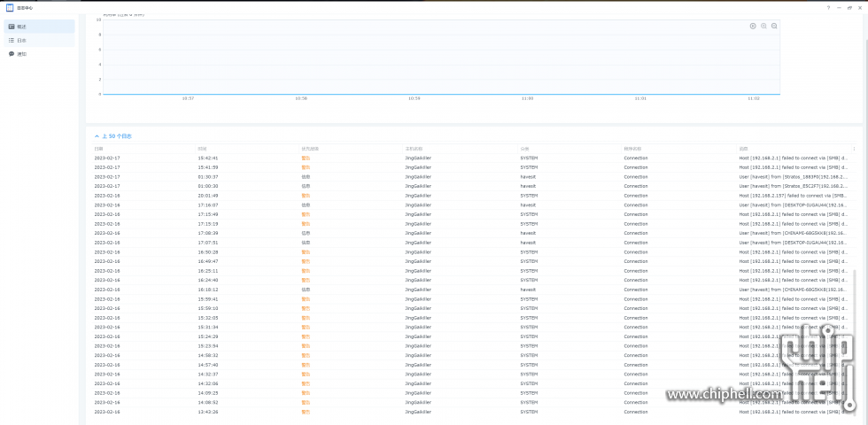The width and height of the screenshot is (868, 425).
Task: Select the 15:24:29 log entry
Action: click(473, 337)
